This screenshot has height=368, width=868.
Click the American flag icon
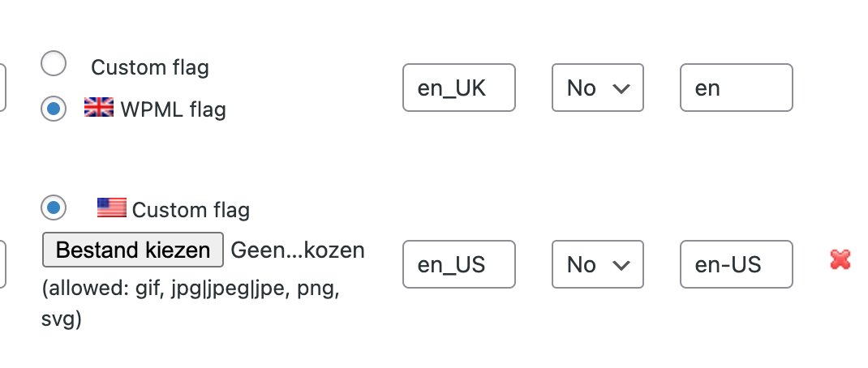coord(111,208)
